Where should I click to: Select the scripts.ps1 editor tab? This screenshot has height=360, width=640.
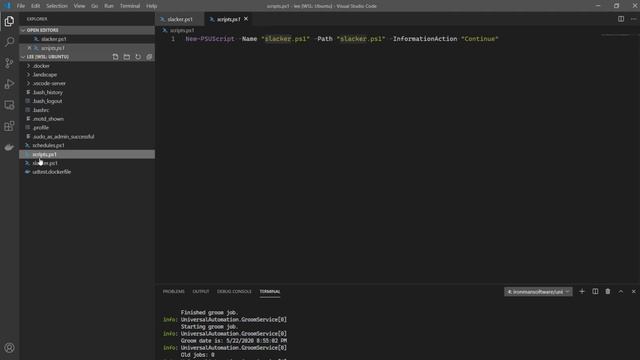tap(228, 19)
